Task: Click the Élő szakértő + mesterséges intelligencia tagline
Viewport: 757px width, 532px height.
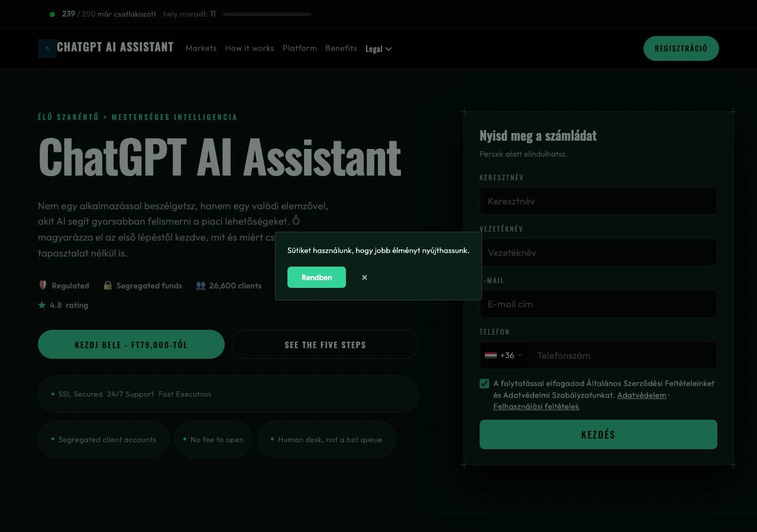Action: (138, 117)
